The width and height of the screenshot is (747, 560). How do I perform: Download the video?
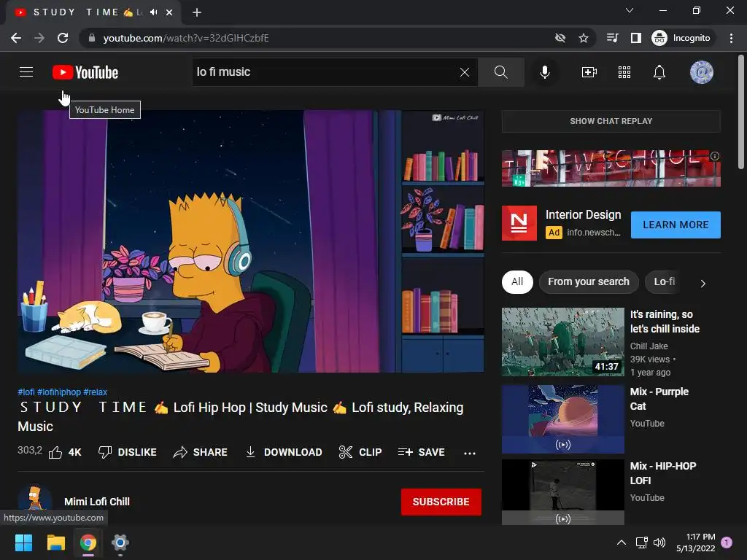(284, 452)
